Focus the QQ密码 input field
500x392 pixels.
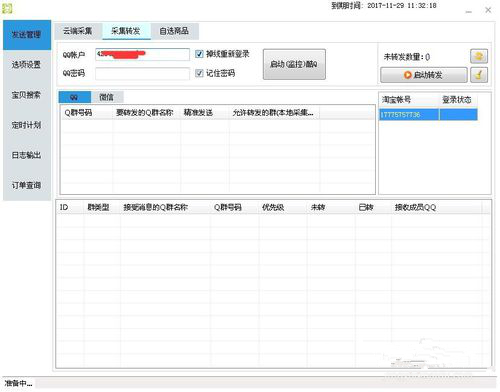coord(142,74)
